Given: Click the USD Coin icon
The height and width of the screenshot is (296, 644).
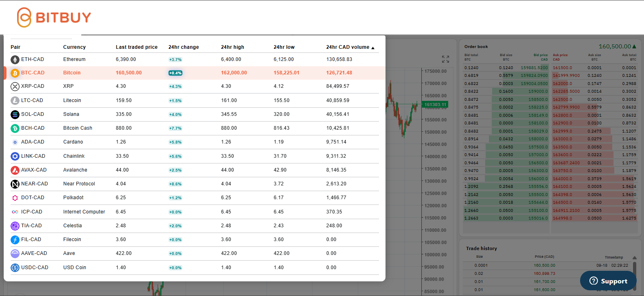Looking at the screenshot, I should (x=15, y=268).
